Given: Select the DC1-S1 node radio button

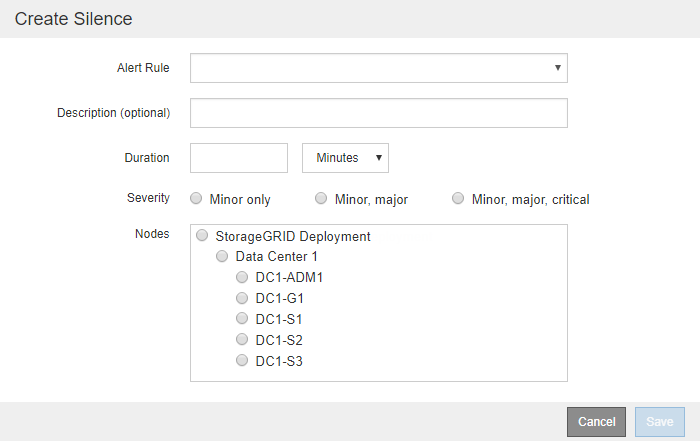Looking at the screenshot, I should (242, 319).
